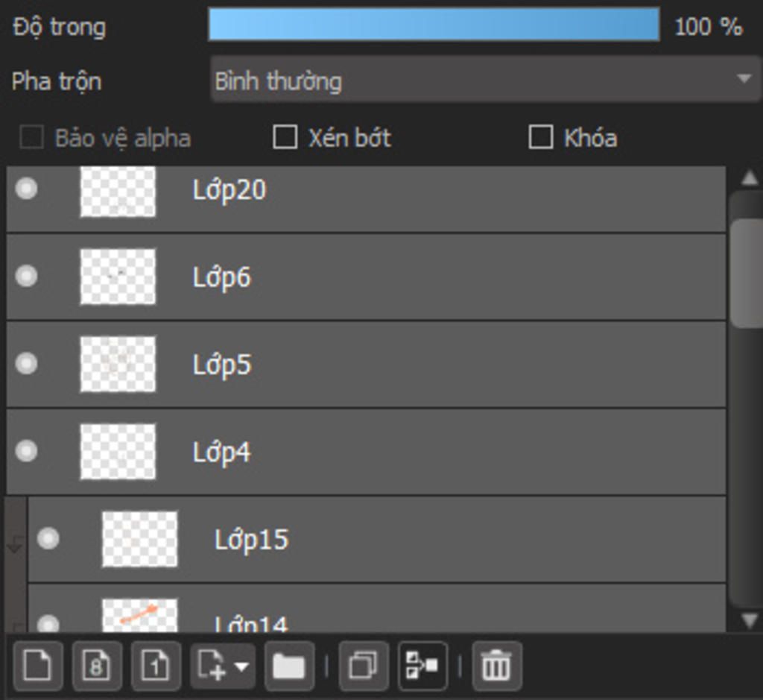Toggle the Bảo vệ alpha checkbox
Viewport: 763px width, 700px height.
point(31,138)
